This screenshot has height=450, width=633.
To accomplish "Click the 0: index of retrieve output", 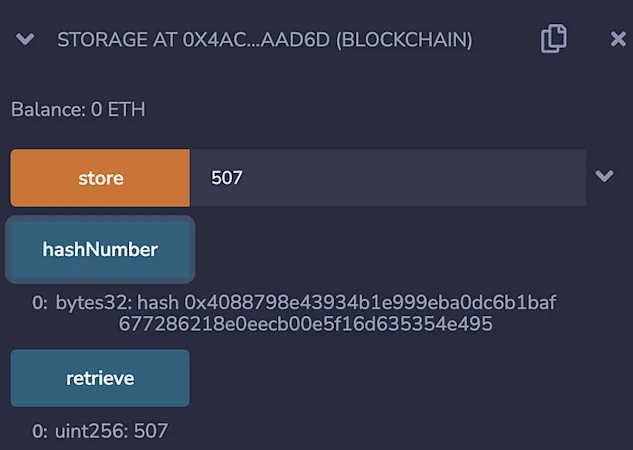I will pyautogui.click(x=40, y=431).
